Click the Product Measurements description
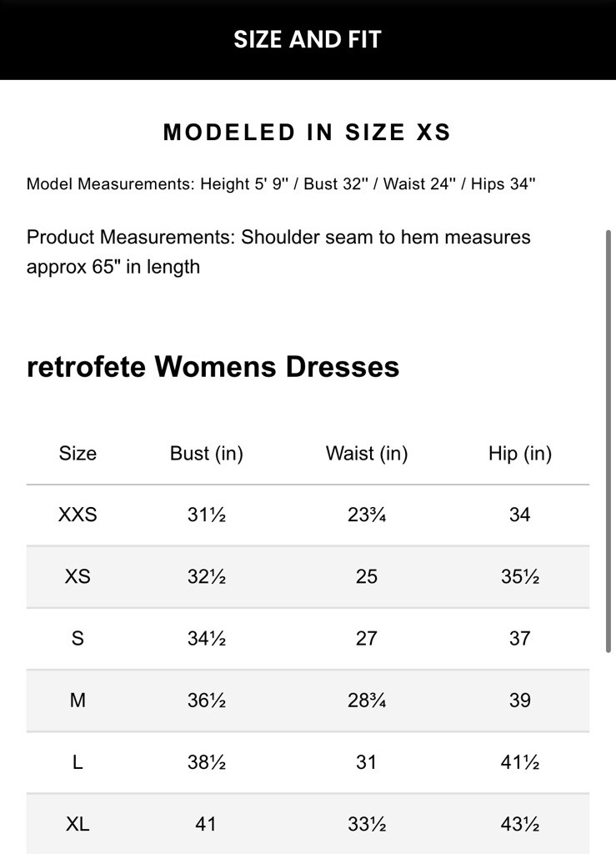Viewport: 616px width, 854px height. coord(278,252)
